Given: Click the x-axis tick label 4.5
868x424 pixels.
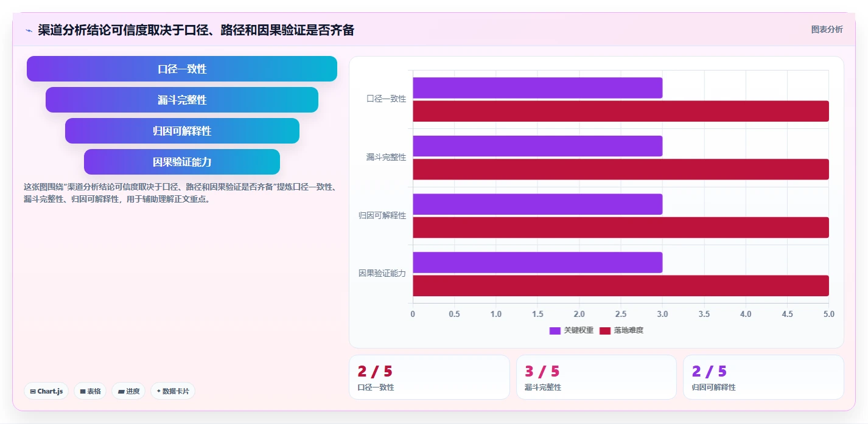Looking at the screenshot, I should [787, 314].
